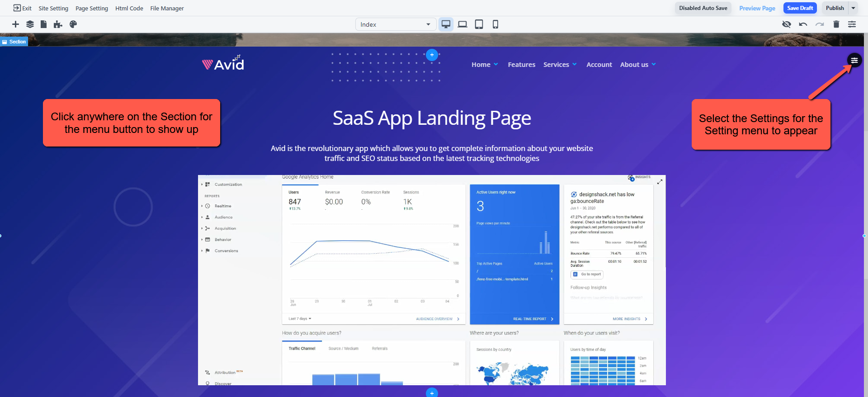The image size is (868, 397).
Task: Expand the Publish button dropdown arrow
Action: [853, 8]
